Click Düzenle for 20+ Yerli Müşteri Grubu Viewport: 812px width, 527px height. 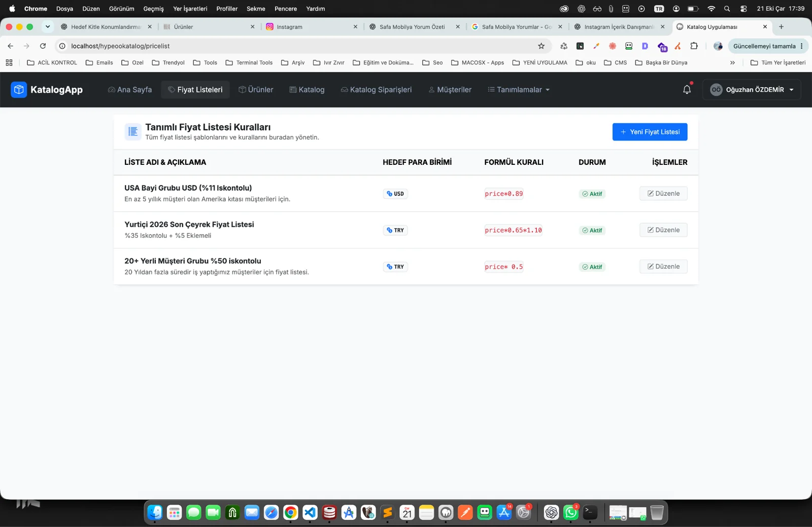663,267
